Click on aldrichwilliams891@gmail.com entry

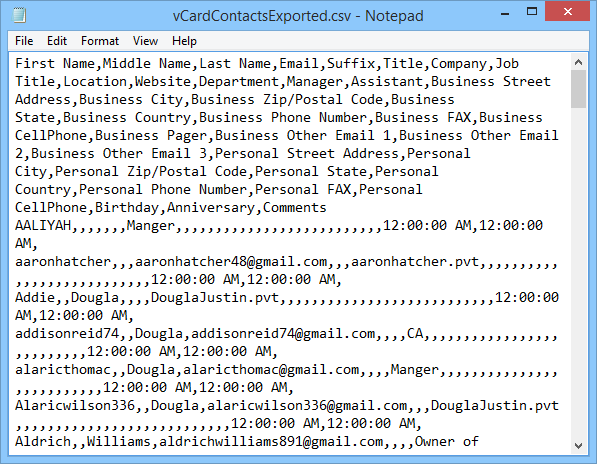coord(271,442)
